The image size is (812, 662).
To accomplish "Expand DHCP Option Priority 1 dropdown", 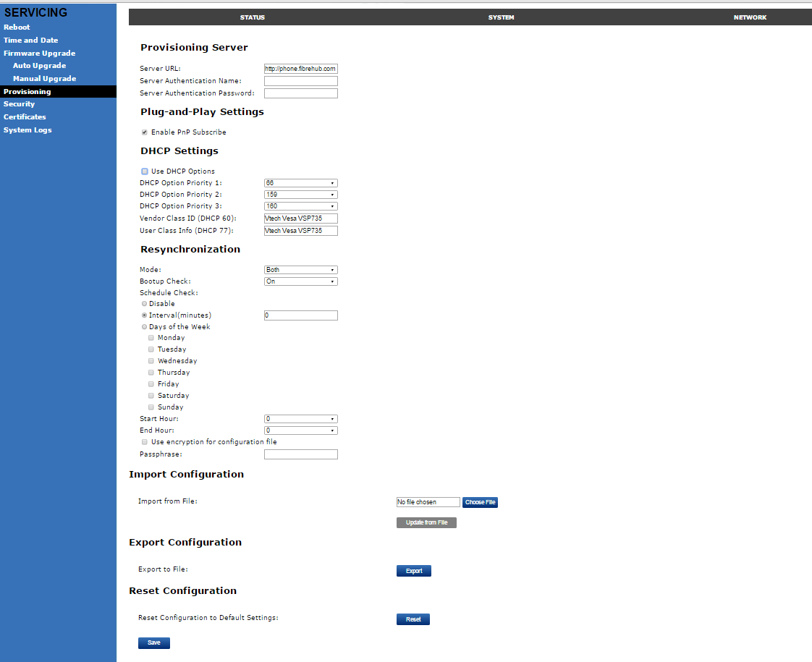I will coord(300,183).
